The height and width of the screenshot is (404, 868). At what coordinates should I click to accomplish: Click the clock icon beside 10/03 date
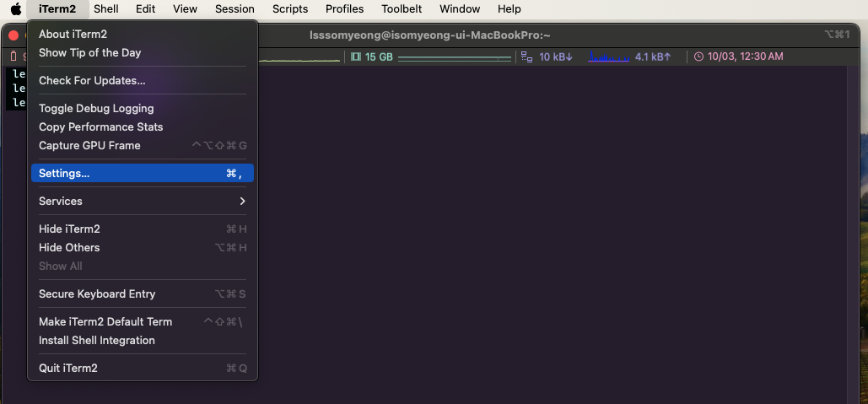click(698, 57)
